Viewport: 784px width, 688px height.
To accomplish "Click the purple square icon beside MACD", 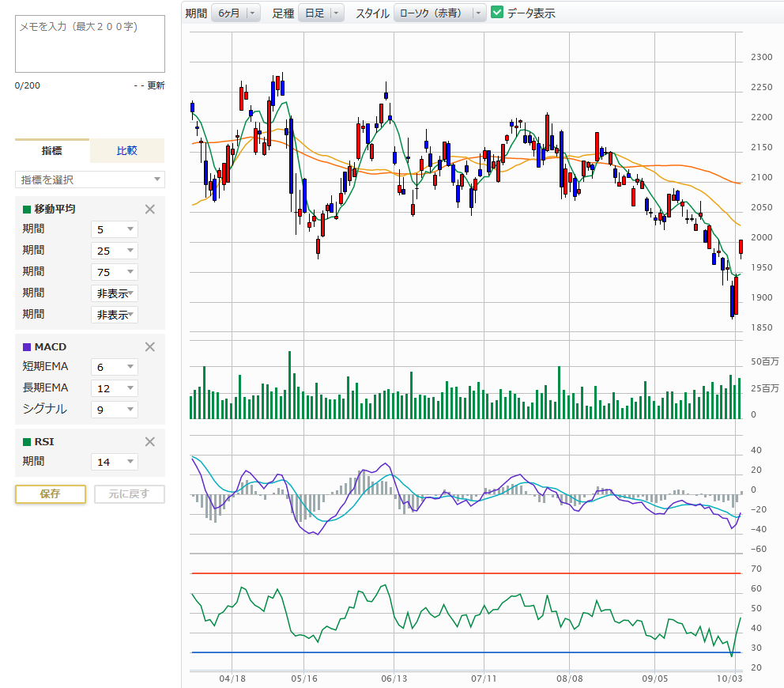I will point(27,347).
